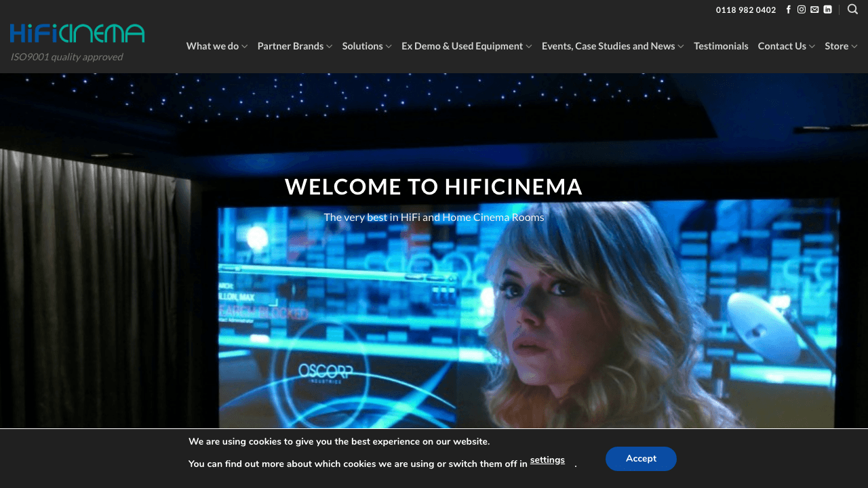Expand the chevron next to Store
The height and width of the screenshot is (488, 868).
(854, 46)
